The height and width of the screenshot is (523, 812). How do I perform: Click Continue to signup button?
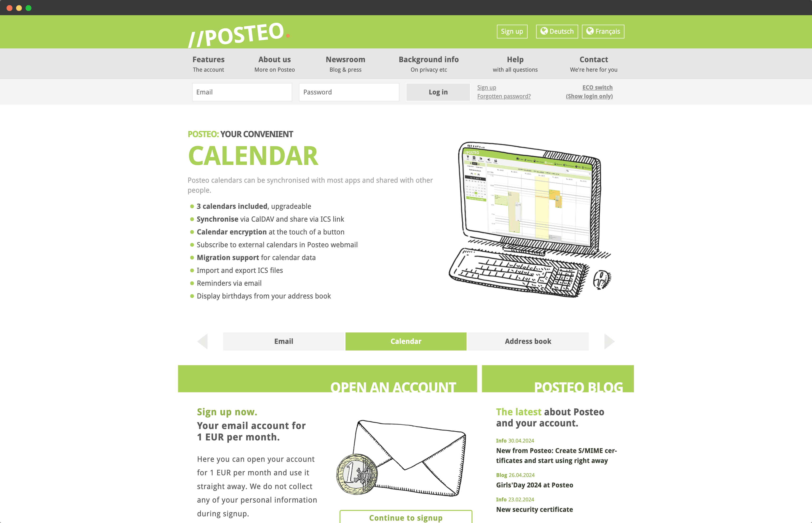point(406,518)
